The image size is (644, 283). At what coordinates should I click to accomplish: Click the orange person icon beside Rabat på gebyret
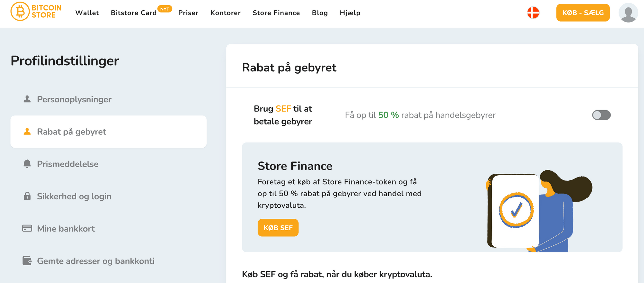tap(27, 132)
